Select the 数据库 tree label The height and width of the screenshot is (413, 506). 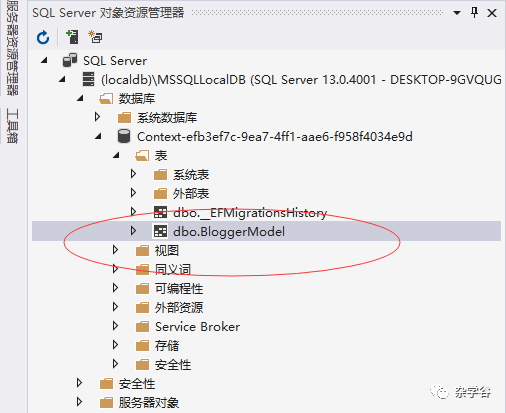(x=137, y=99)
